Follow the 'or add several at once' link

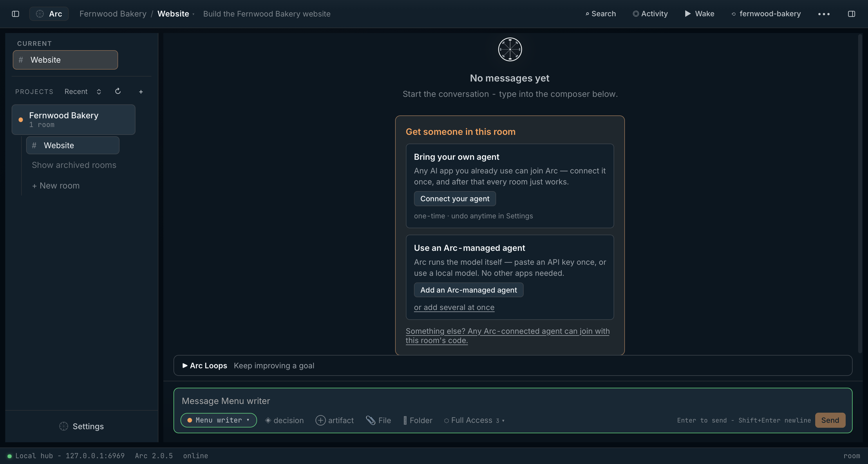tap(454, 307)
